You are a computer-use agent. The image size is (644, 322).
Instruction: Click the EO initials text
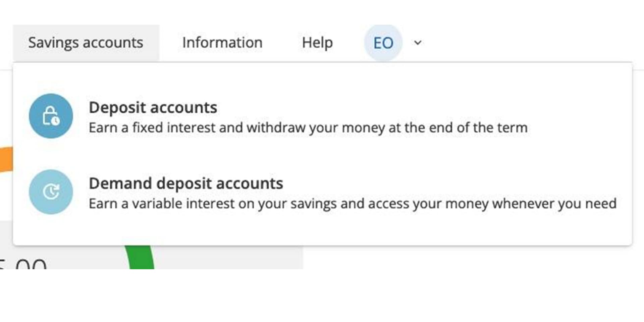tap(383, 43)
